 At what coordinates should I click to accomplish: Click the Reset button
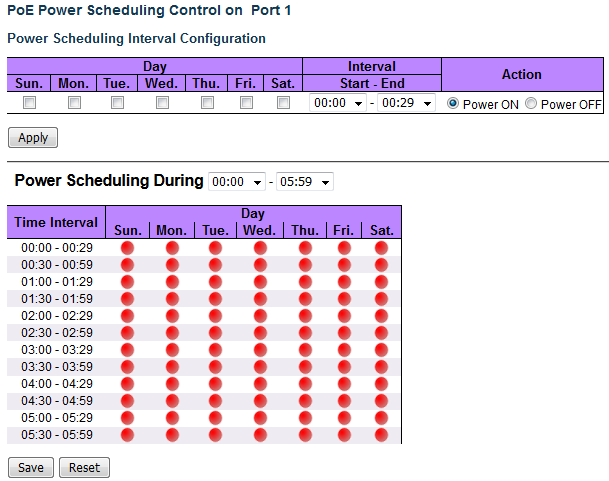pos(84,467)
